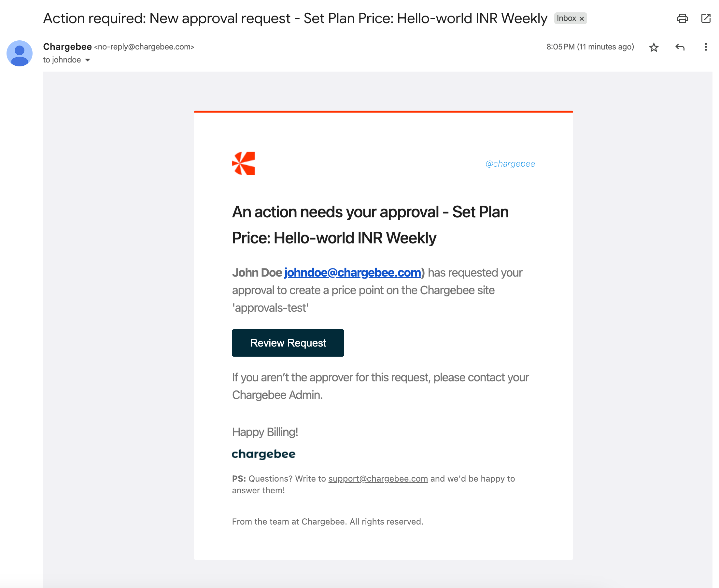The image size is (719, 588).
Task: Open the @chargebee link
Action: [510, 164]
